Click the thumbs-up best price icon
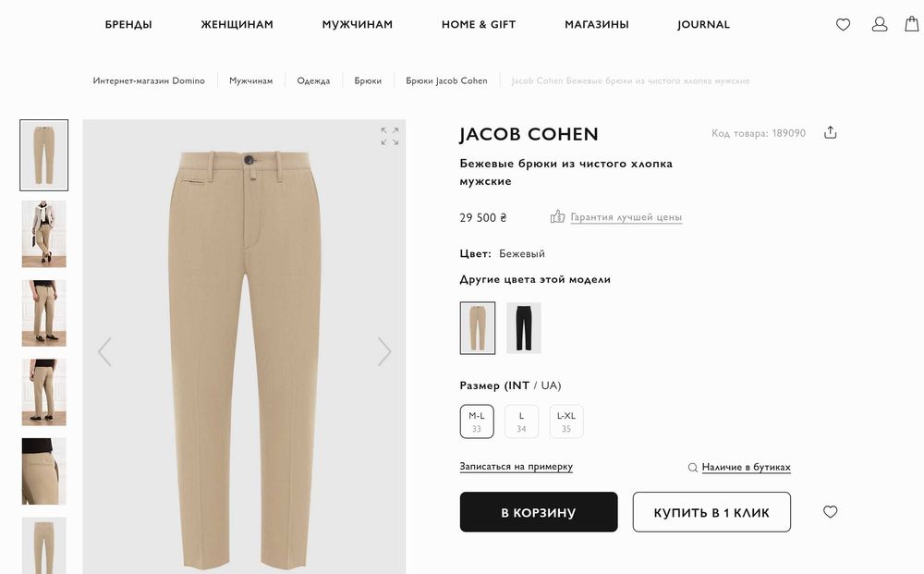 coord(557,216)
